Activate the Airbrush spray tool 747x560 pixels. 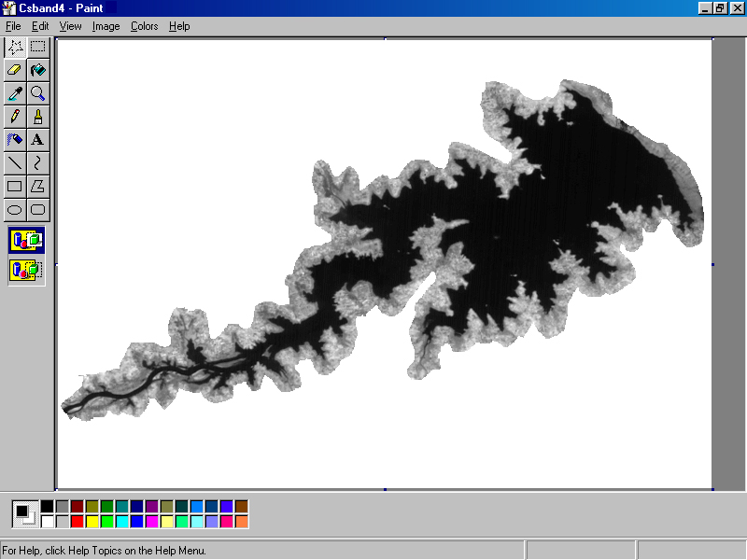click(x=15, y=140)
